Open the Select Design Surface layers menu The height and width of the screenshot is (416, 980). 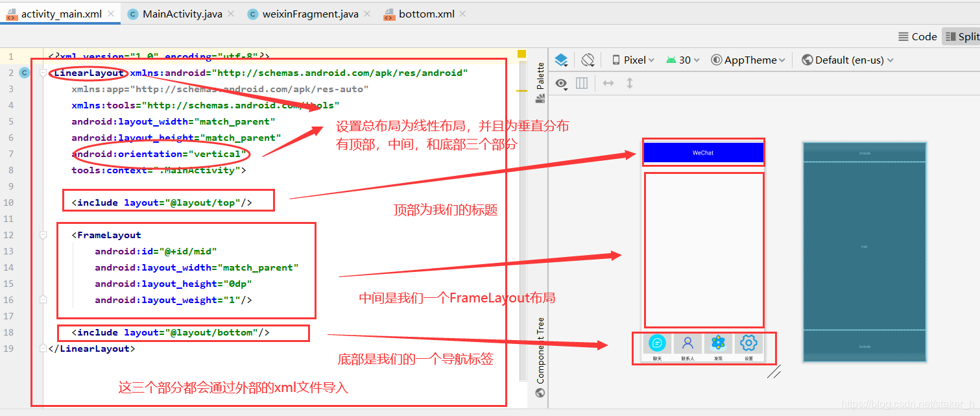point(562,60)
